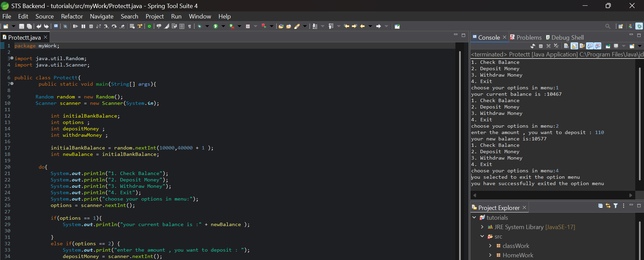The width and height of the screenshot is (644, 260).
Task: Click the Project Explorer filter icon
Action: 615,206
